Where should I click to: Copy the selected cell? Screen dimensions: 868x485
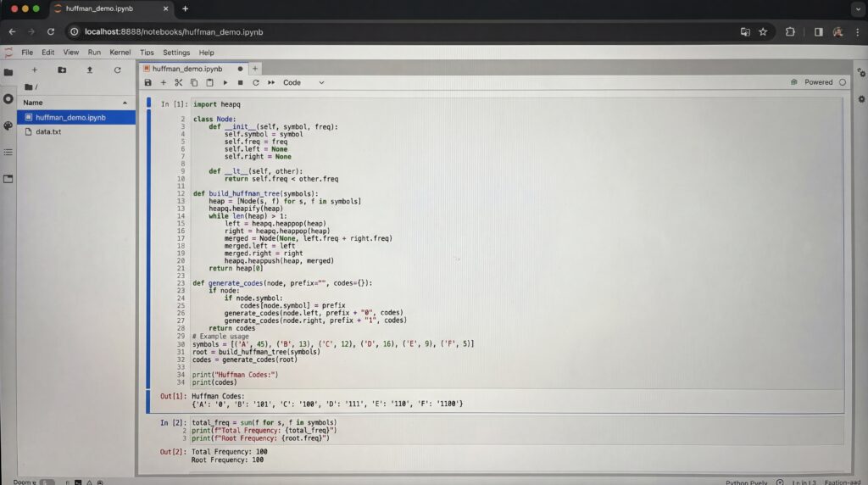194,82
